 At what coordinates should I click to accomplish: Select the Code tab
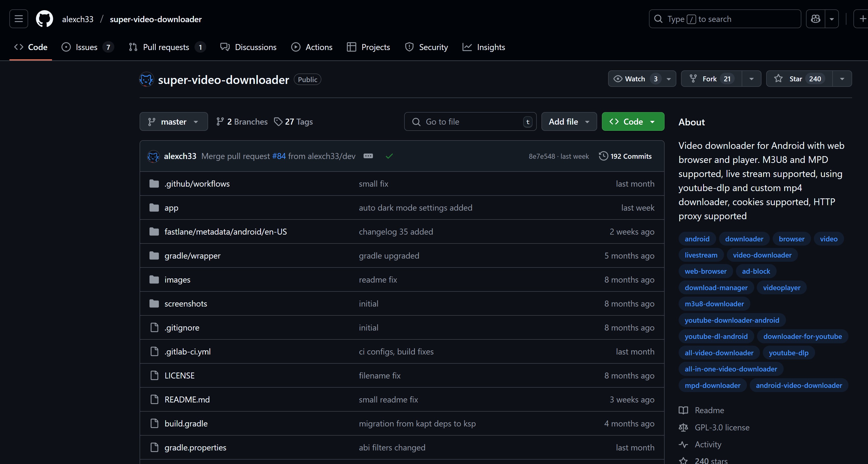31,47
